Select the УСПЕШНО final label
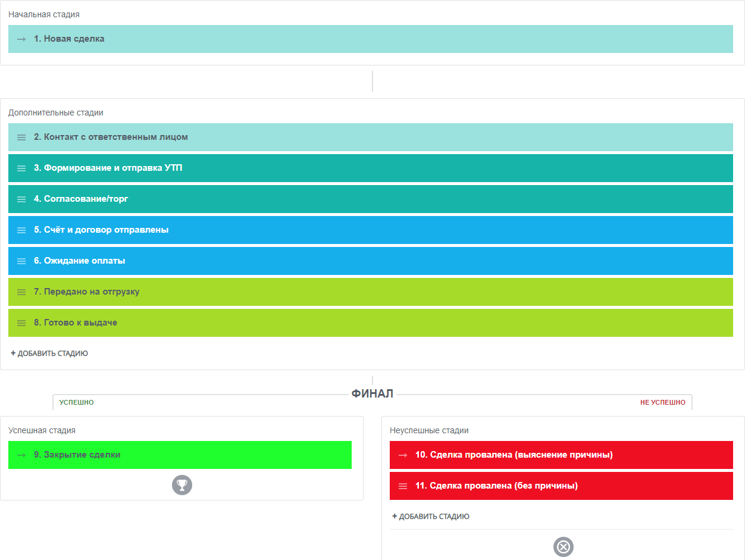 [x=77, y=402]
